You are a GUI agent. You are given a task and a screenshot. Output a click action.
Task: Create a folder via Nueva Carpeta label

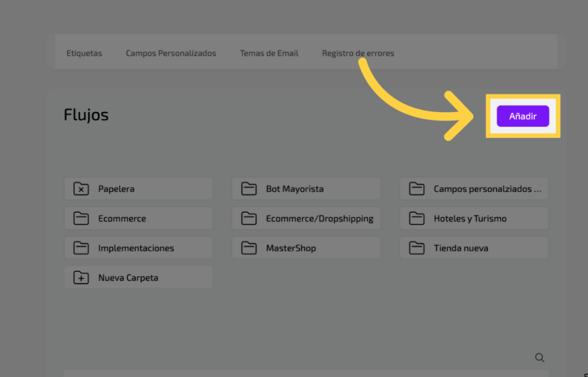128,278
